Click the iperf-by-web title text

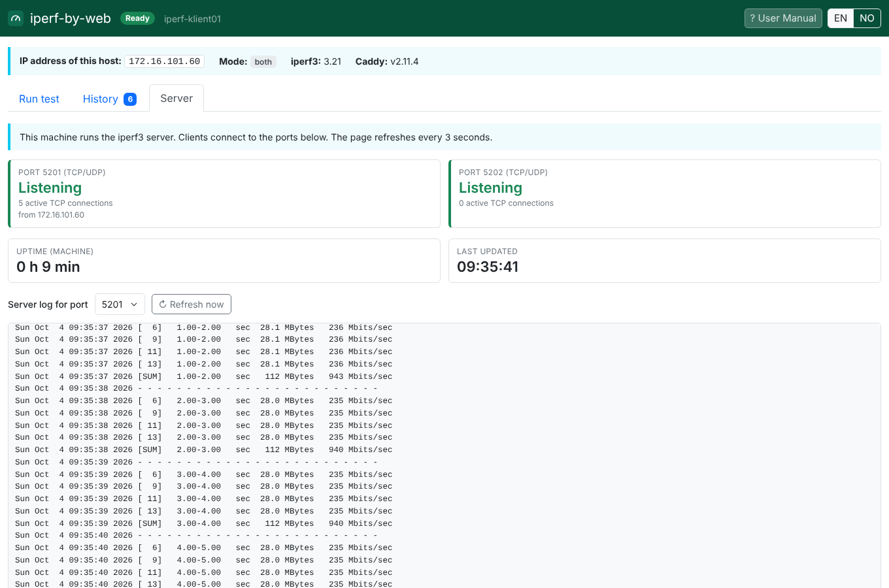(71, 18)
